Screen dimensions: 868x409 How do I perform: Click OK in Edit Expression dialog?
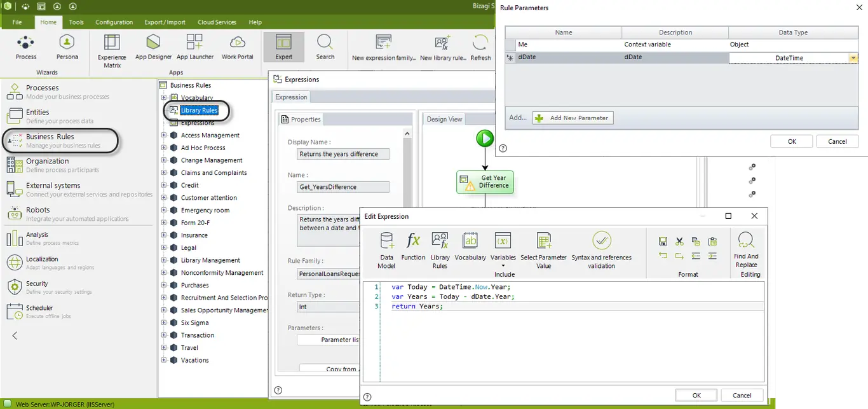coord(696,395)
